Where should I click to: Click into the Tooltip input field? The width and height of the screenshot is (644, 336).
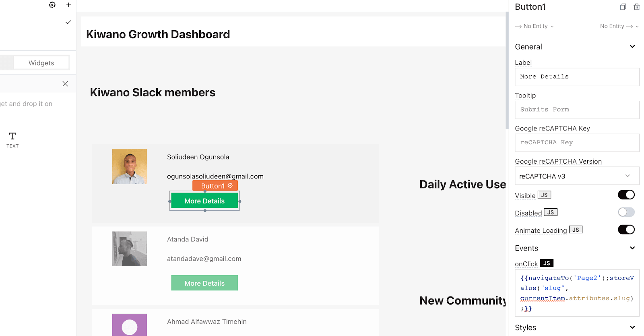click(x=576, y=110)
